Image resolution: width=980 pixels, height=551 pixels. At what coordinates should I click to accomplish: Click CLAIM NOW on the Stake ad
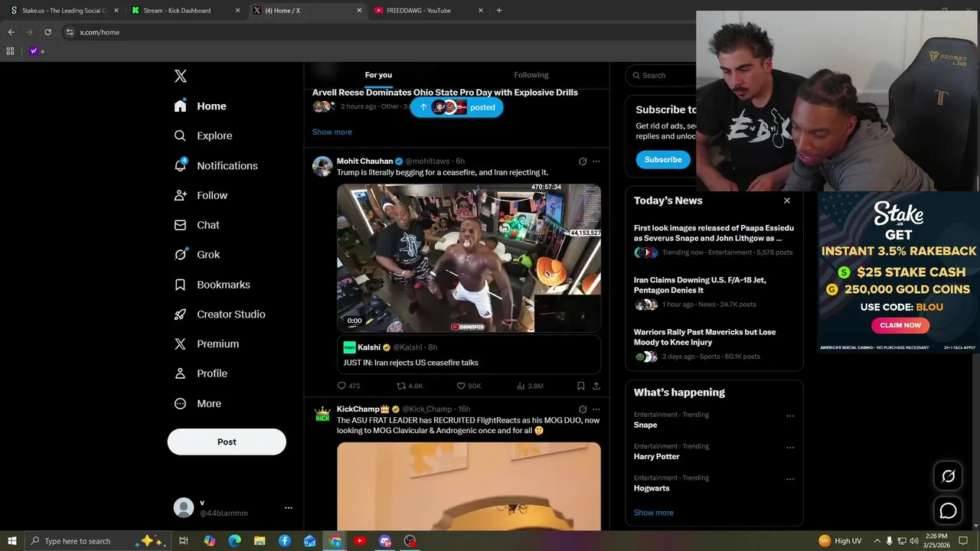coord(900,325)
